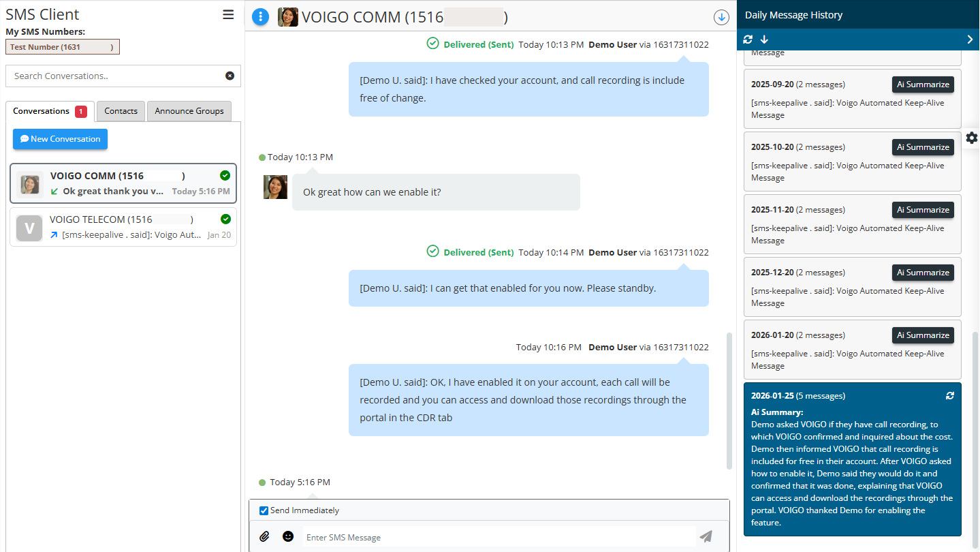Click the Enter SMS Message field

(x=499, y=537)
